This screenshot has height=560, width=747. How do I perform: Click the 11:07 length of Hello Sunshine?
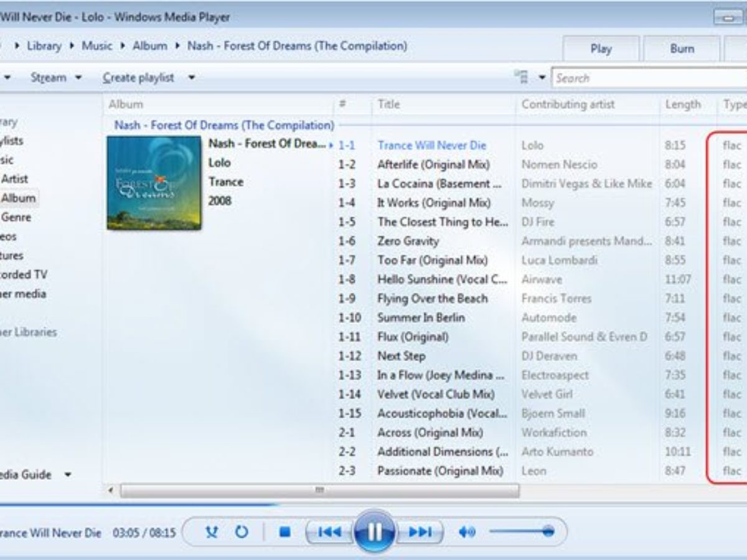tap(677, 279)
